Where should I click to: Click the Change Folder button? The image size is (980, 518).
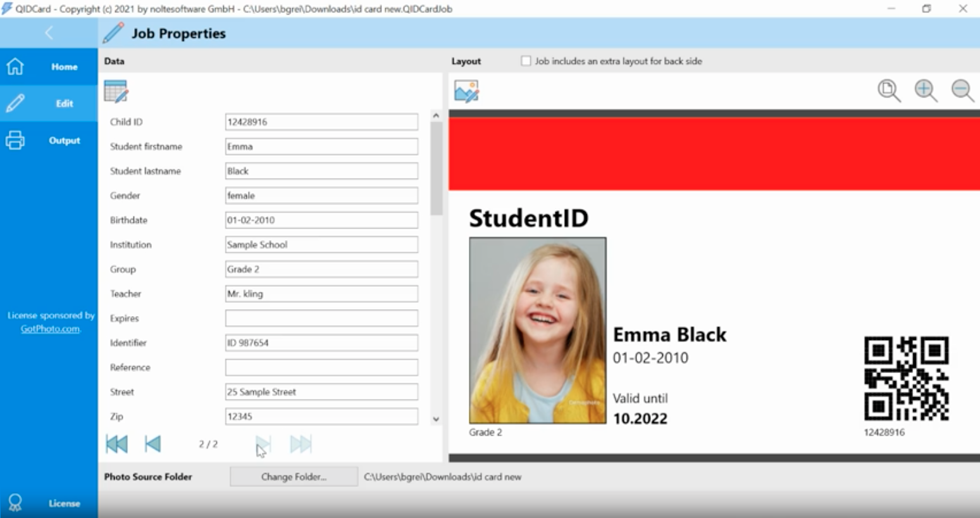(x=294, y=477)
